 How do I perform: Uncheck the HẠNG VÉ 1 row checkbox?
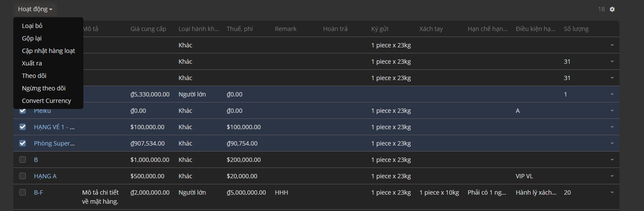point(23,127)
